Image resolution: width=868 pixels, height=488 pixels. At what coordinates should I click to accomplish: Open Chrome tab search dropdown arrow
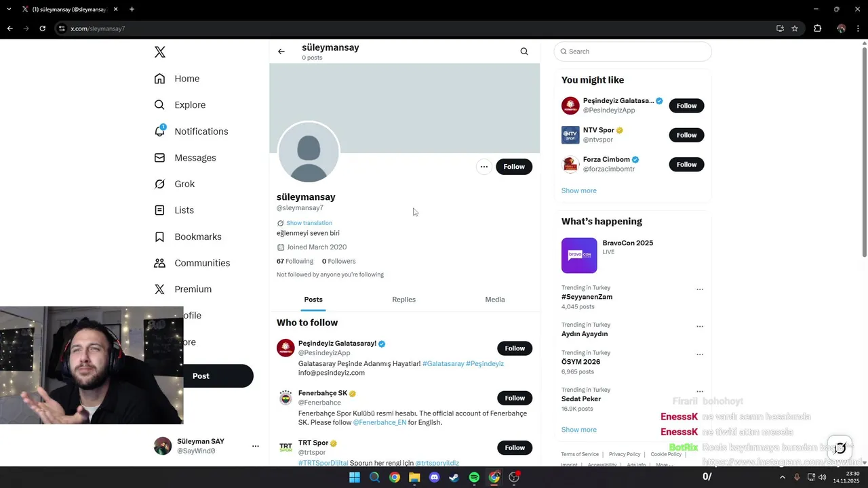(x=9, y=9)
